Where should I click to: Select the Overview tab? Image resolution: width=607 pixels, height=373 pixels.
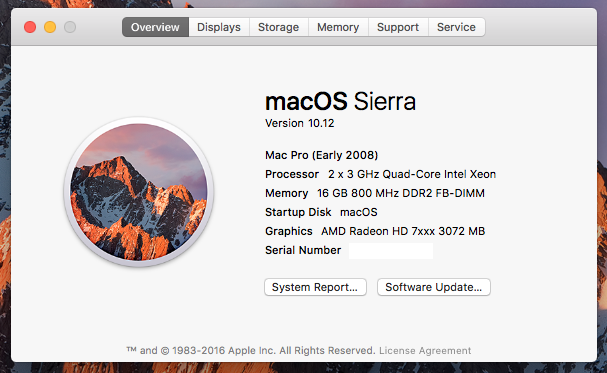coord(155,27)
